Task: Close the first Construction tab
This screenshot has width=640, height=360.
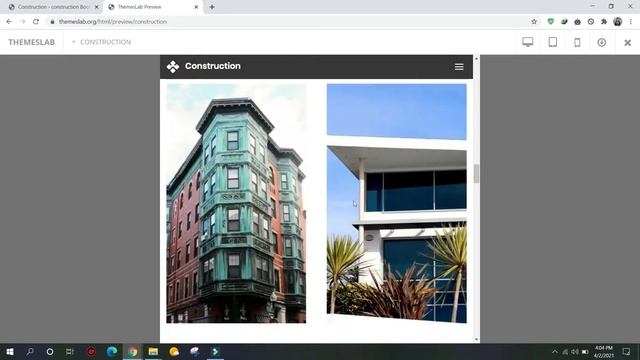Action: click(x=96, y=7)
